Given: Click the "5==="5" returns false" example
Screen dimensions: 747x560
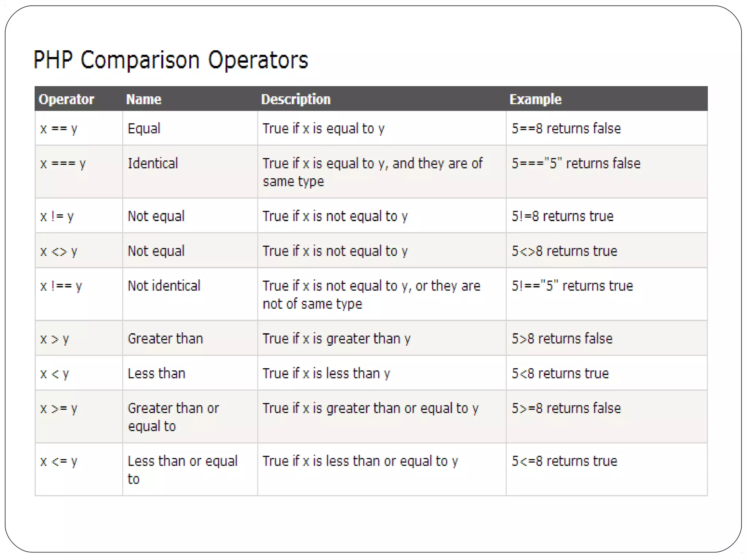Looking at the screenshot, I should [576, 163].
